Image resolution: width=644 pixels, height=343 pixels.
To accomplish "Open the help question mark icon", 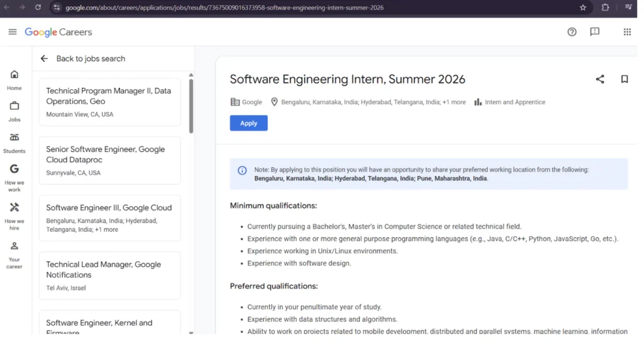I will coord(572,32).
